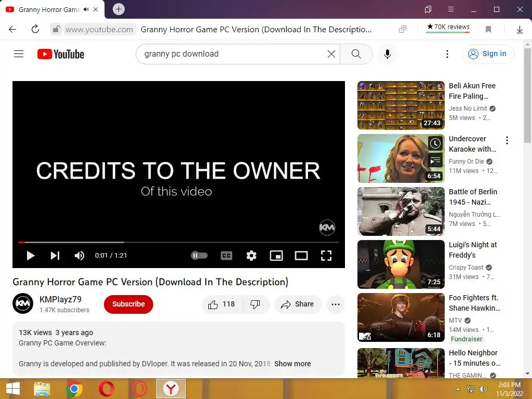Open KMPlayz79 channel name link
This screenshot has width=532, height=399.
[x=60, y=300]
